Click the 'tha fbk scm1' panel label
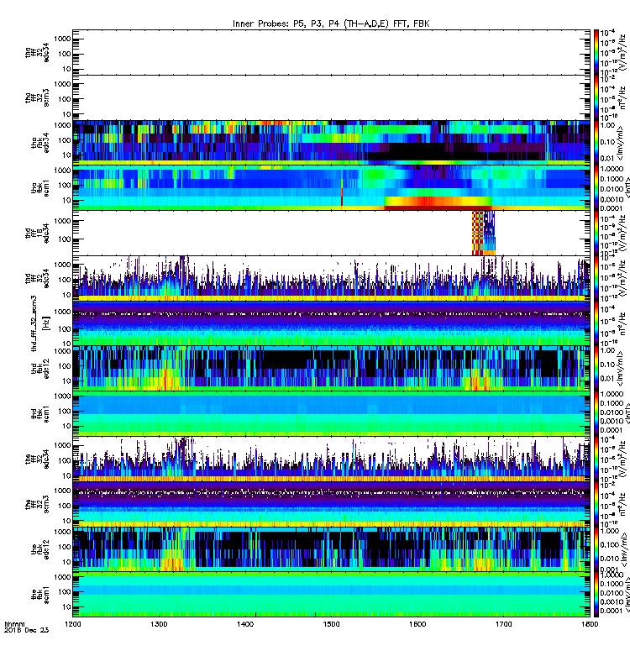630x672 pixels. click(40, 188)
